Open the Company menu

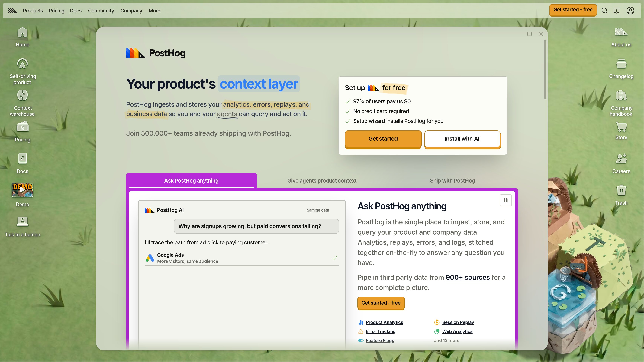point(131,11)
